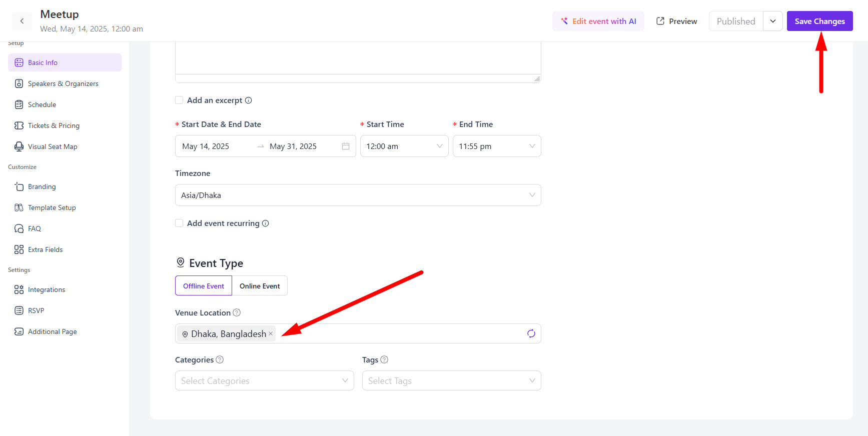Click the Visual Seat Map chair icon
The image size is (868, 436).
[x=19, y=146]
